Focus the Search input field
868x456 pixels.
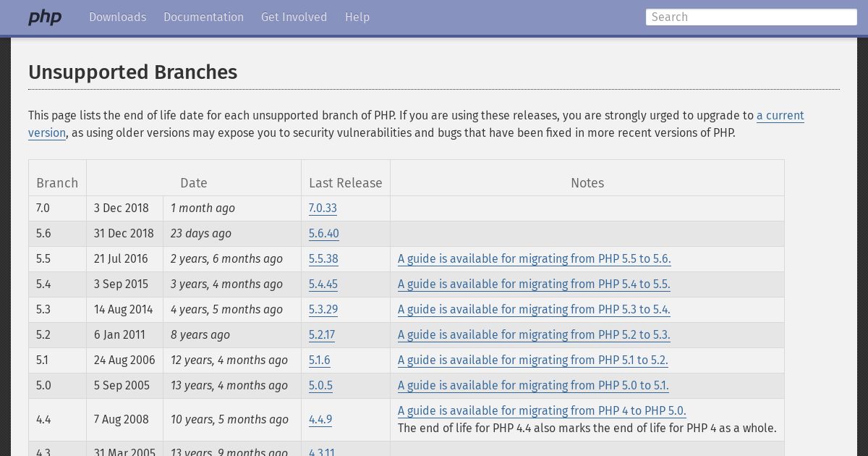tap(751, 17)
